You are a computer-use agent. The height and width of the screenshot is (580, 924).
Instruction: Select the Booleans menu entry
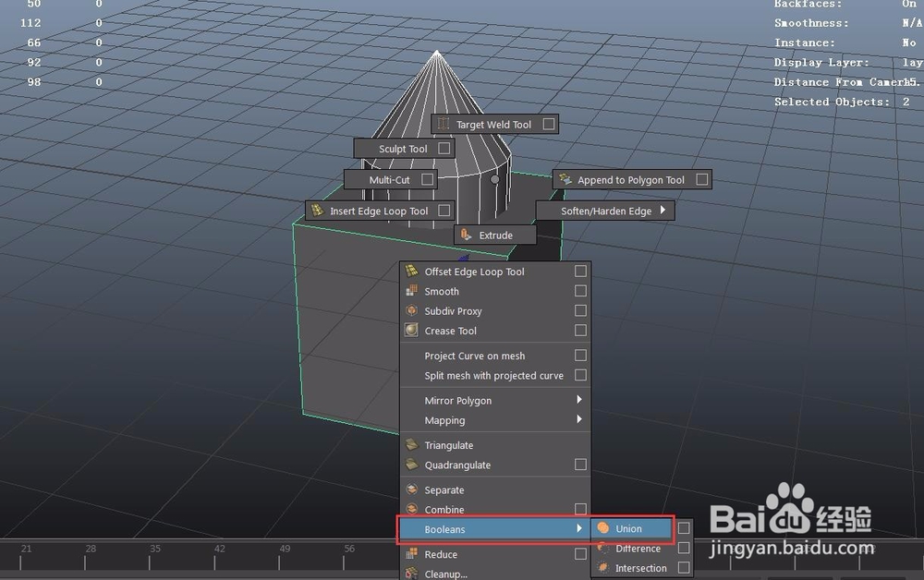[x=495, y=529]
